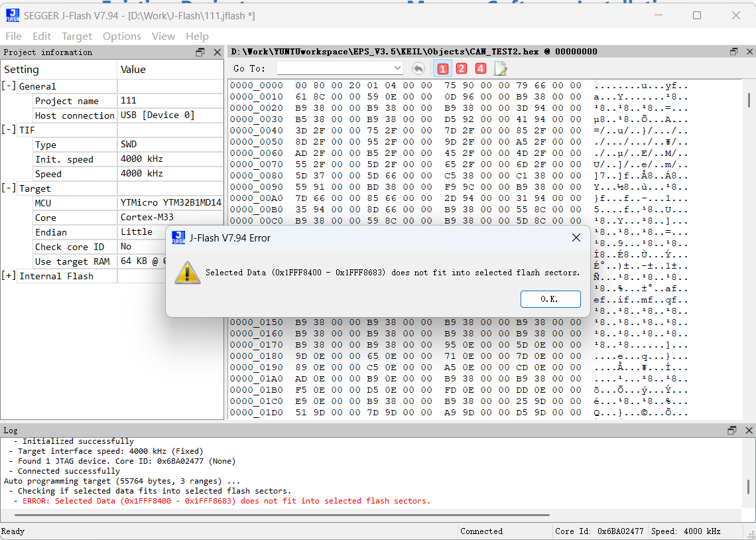Open the Options menu
756x540 pixels.
click(x=121, y=36)
